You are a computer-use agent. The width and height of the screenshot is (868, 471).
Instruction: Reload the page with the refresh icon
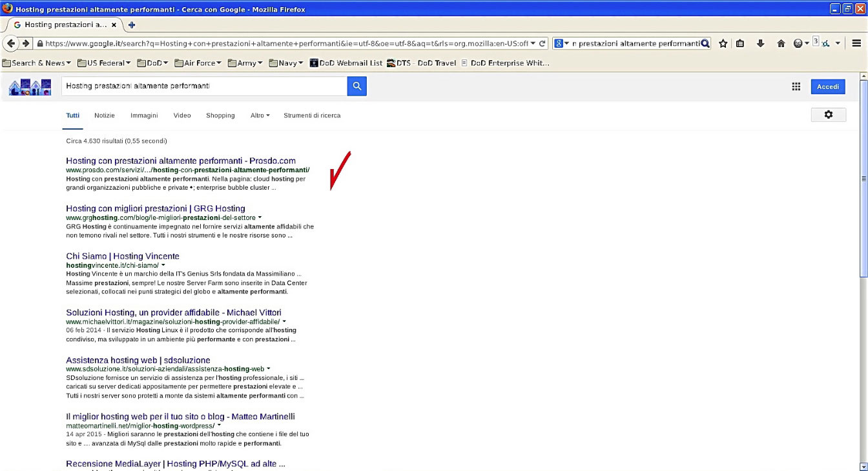coord(542,43)
